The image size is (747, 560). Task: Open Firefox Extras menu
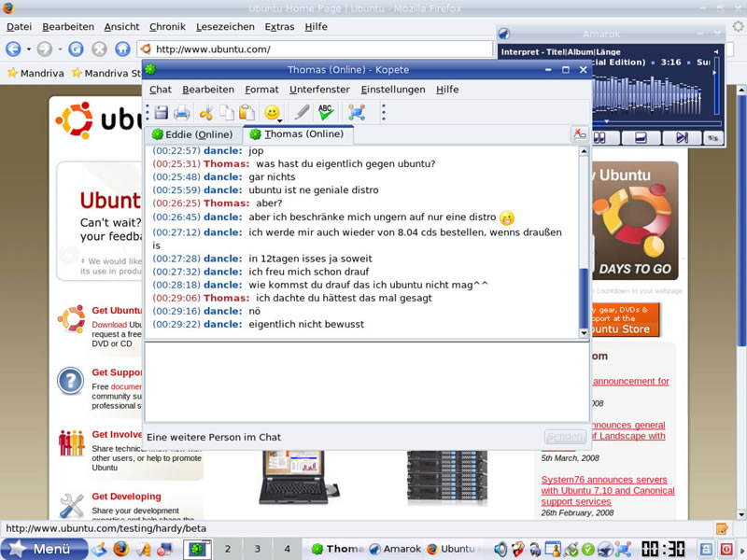coord(279,27)
